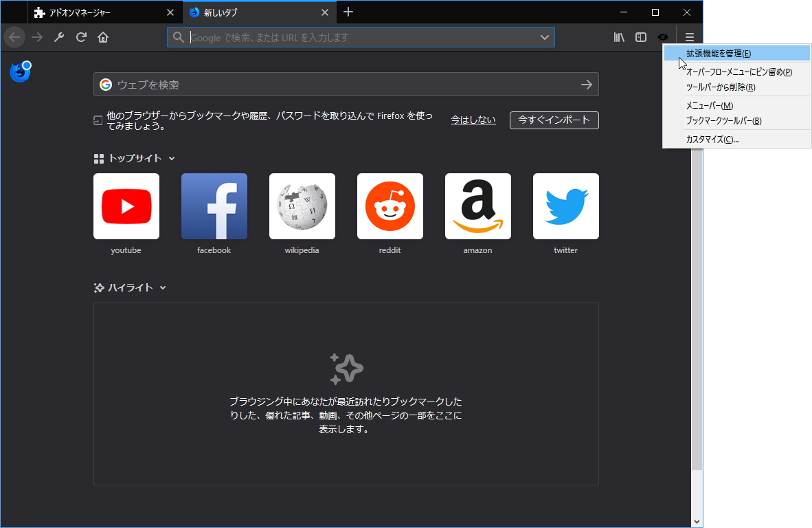Image resolution: width=812 pixels, height=528 pixels.
Task: Open the YouTube top site tile
Action: pyautogui.click(x=126, y=206)
